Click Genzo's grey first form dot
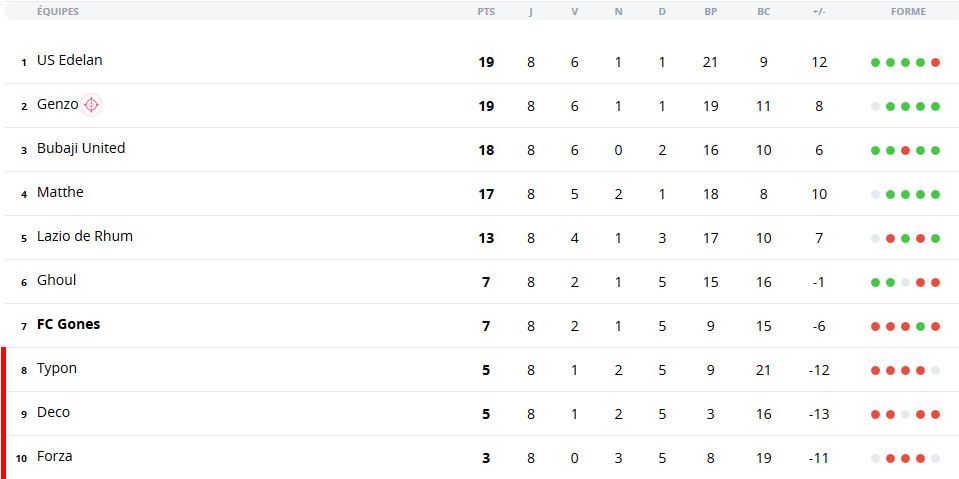The image size is (959, 479). pyautogui.click(x=875, y=106)
